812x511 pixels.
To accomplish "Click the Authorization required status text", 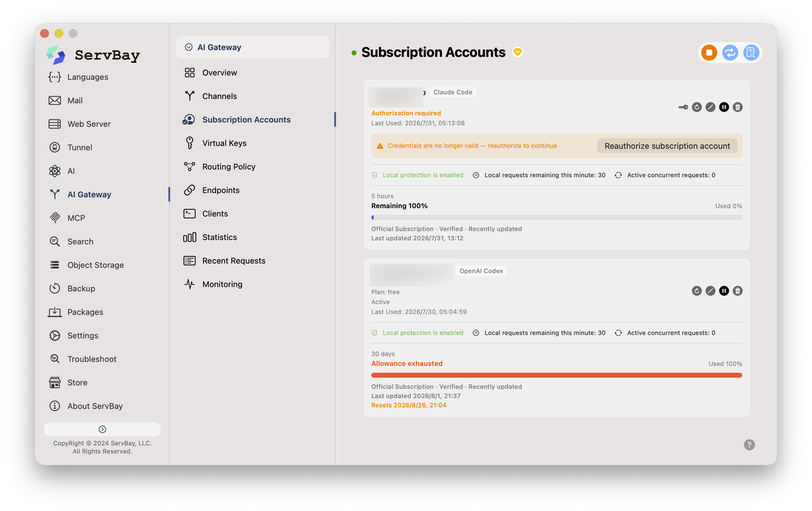I will point(406,114).
